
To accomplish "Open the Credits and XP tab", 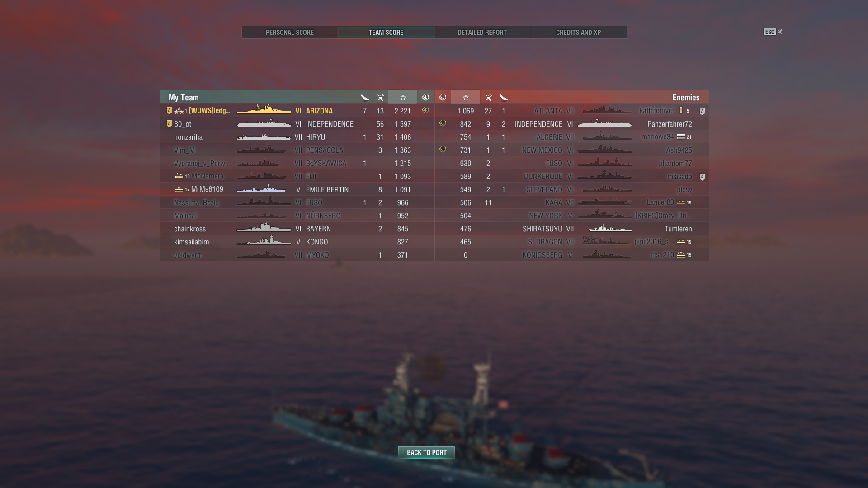I will point(578,33).
